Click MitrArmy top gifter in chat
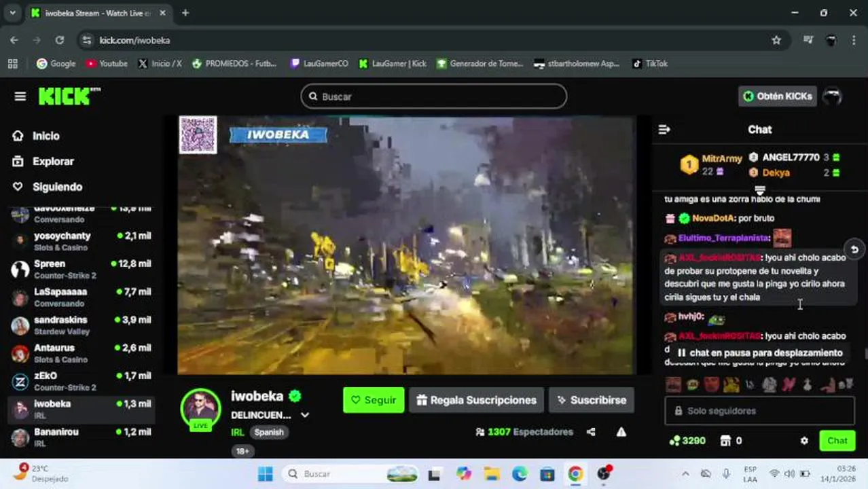 [x=722, y=158]
